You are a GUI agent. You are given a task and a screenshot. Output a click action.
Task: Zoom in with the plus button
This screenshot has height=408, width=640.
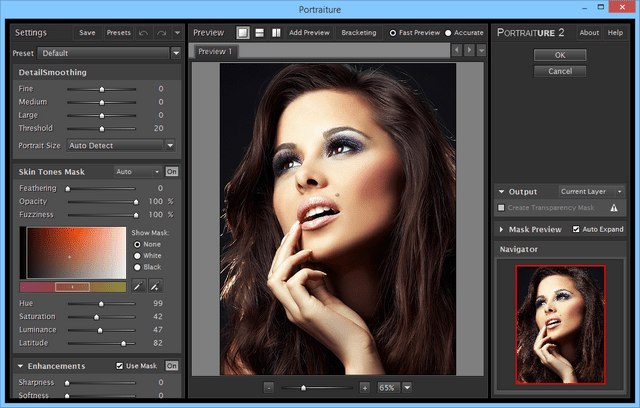click(363, 387)
